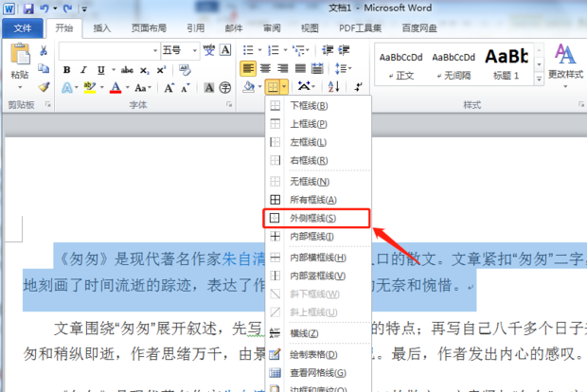The height and width of the screenshot is (392, 587).
Task: Click the save icon in quick access toolbar
Action: 27,9
